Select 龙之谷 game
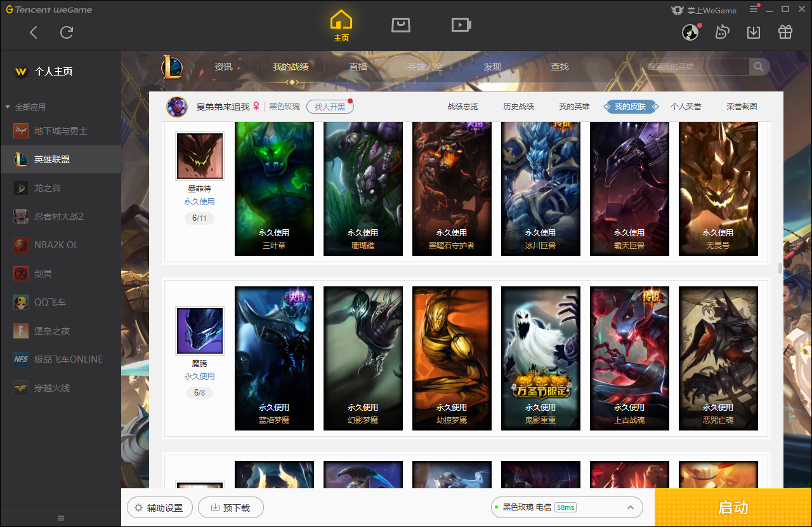This screenshot has height=527, width=812. [60, 188]
